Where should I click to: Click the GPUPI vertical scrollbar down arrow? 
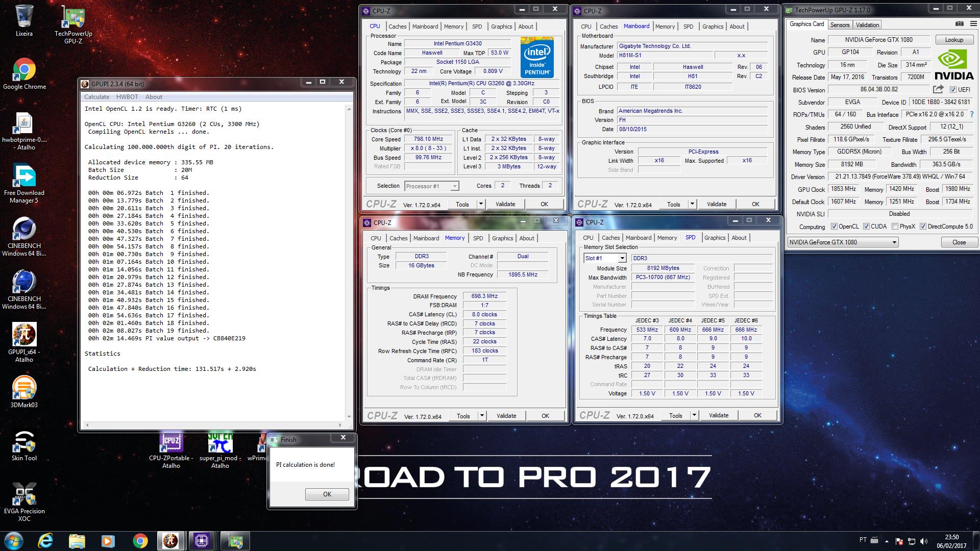point(349,417)
